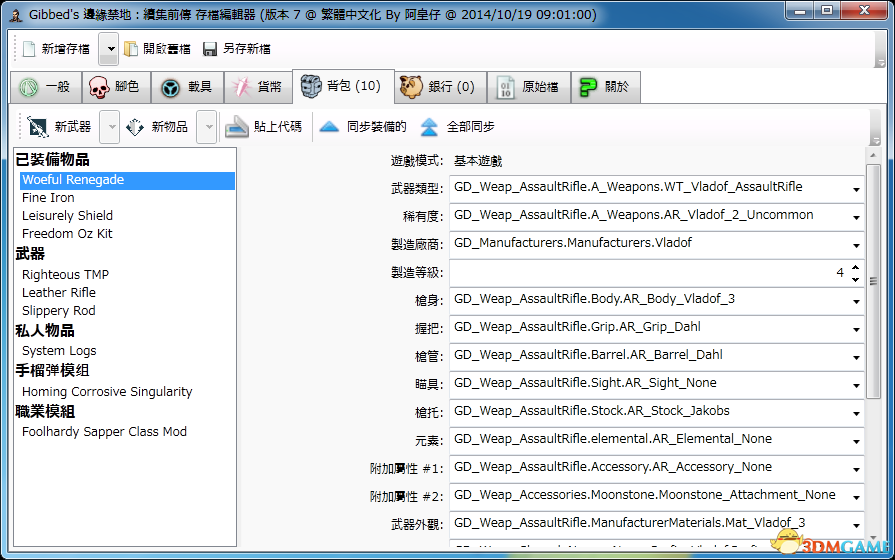This screenshot has height=560, width=895.
Task: Select Foolhardy Sapper Class Mod item
Action: point(104,432)
